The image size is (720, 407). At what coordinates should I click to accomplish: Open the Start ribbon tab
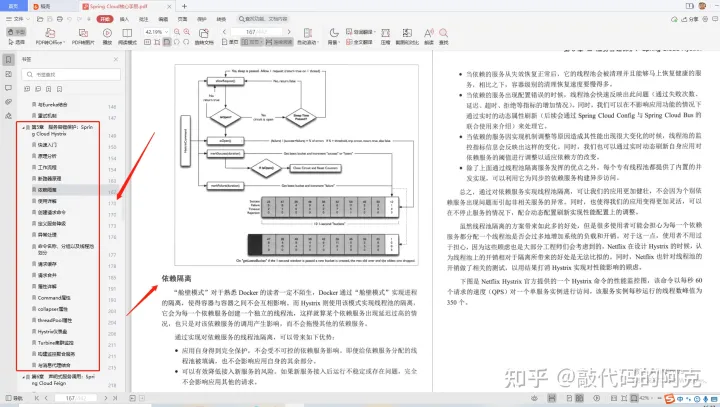pos(105,19)
